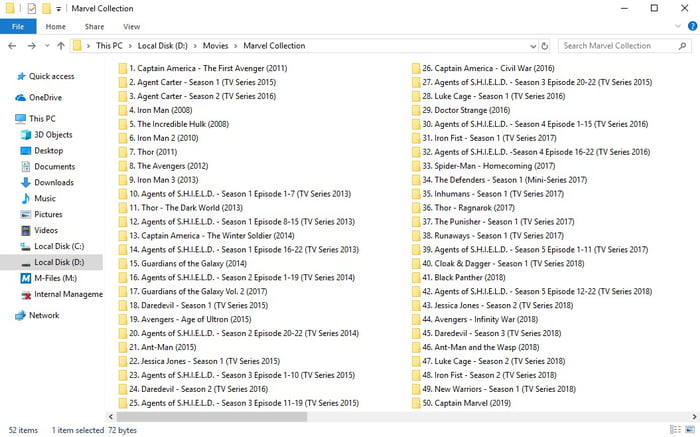
Task: Click the M-Files (M:) drive icon
Action: (26, 278)
